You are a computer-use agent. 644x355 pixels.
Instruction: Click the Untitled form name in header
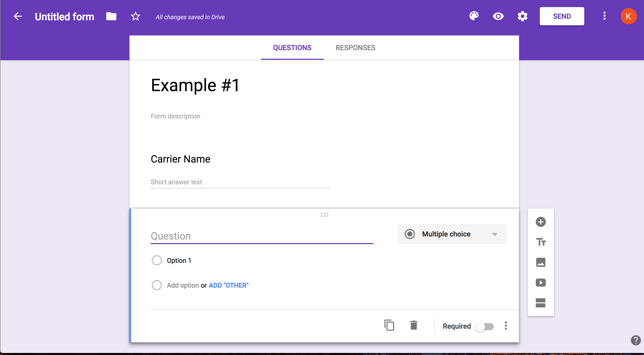65,17
